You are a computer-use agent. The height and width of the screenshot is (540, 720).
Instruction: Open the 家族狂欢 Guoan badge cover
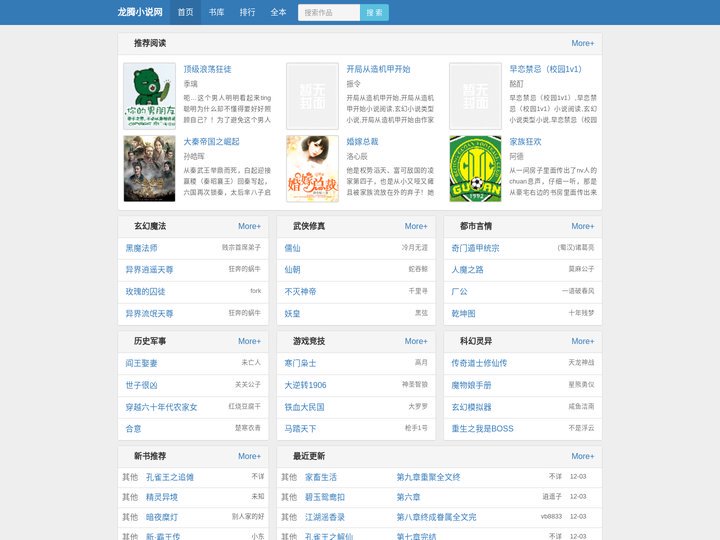475,169
